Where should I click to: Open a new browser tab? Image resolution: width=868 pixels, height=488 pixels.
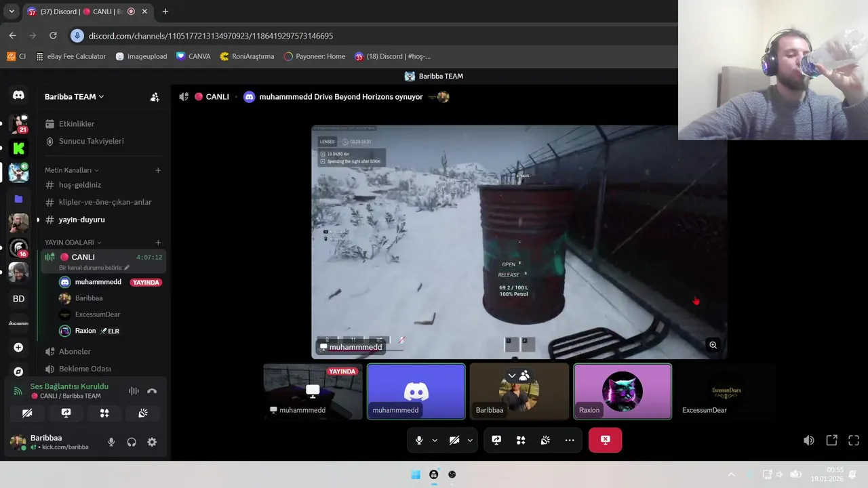165,12
